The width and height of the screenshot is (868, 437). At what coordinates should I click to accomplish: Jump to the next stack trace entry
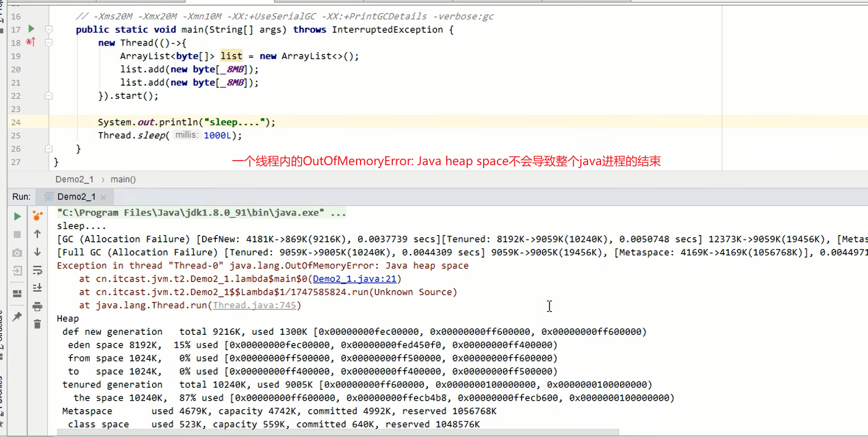(x=37, y=250)
